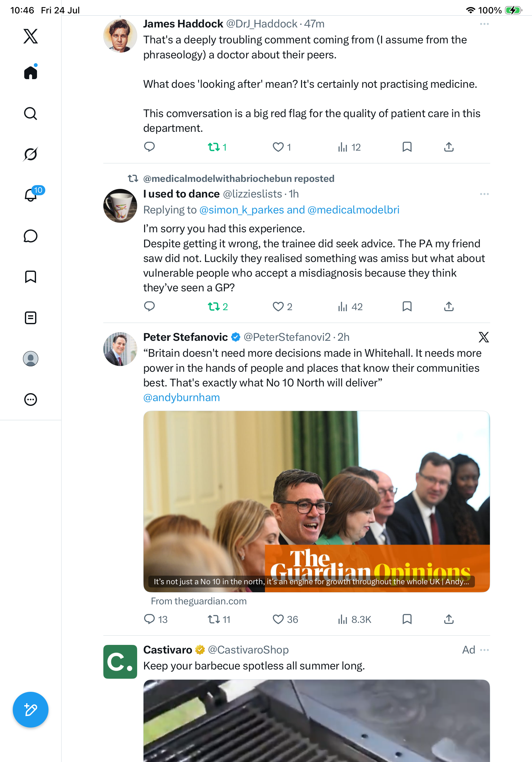Open the More circle menu in sidebar
This screenshot has height=762, width=532.
pyautogui.click(x=31, y=399)
